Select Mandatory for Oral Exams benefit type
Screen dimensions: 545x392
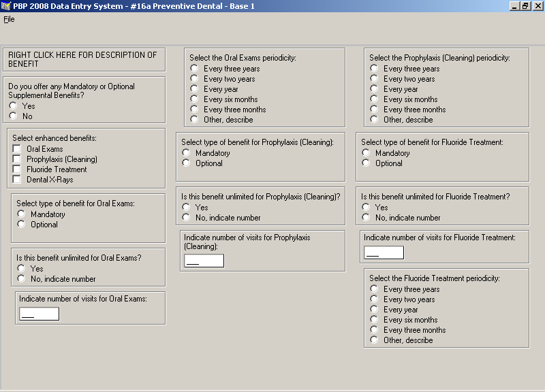tap(21, 214)
